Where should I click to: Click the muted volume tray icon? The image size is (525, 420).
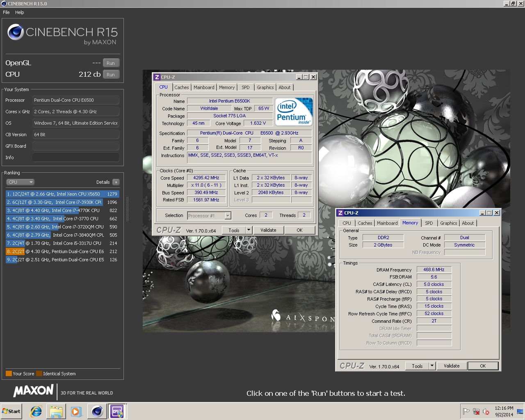pyautogui.click(x=486, y=411)
